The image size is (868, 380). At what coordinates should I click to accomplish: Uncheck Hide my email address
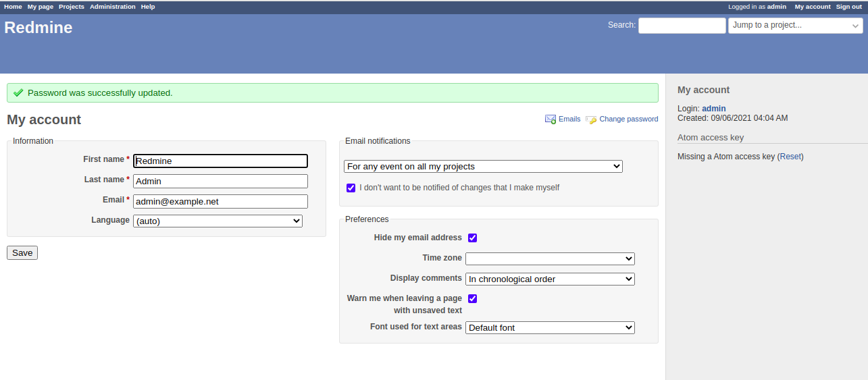tap(472, 238)
